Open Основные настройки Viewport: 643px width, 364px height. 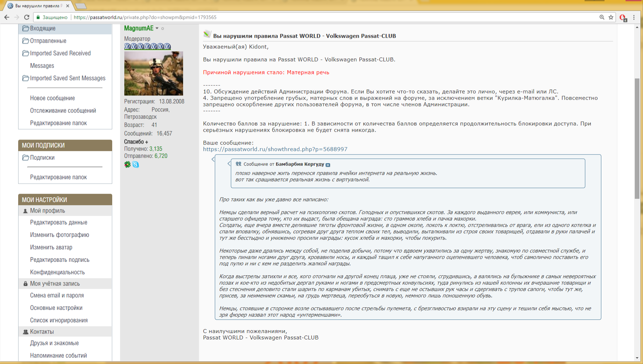56,308
